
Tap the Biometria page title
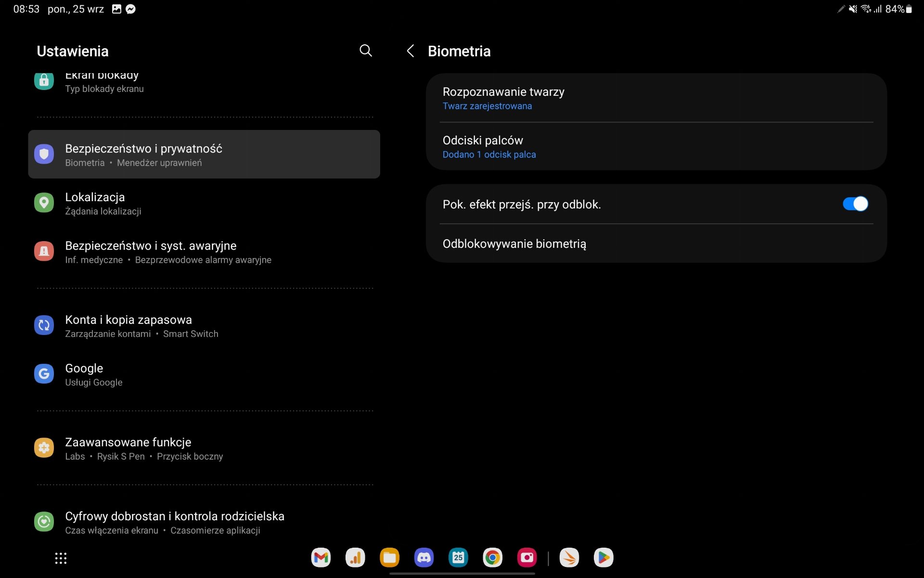(459, 51)
